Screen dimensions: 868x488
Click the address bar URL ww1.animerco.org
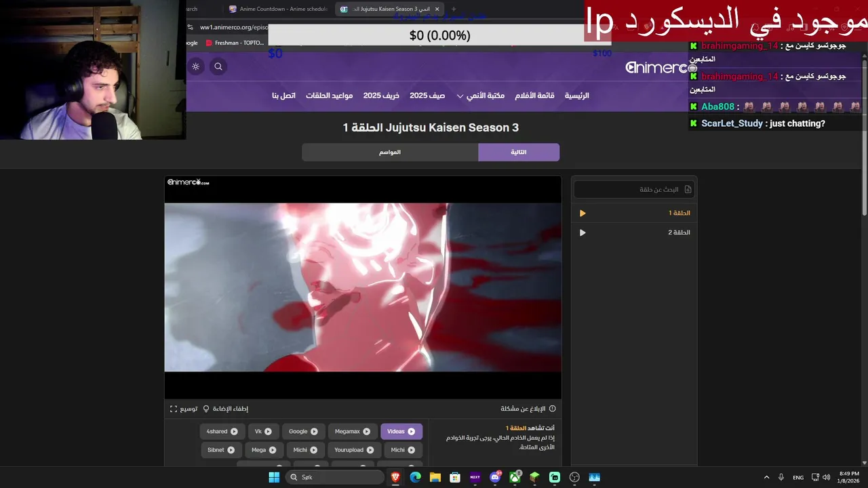pyautogui.click(x=235, y=27)
